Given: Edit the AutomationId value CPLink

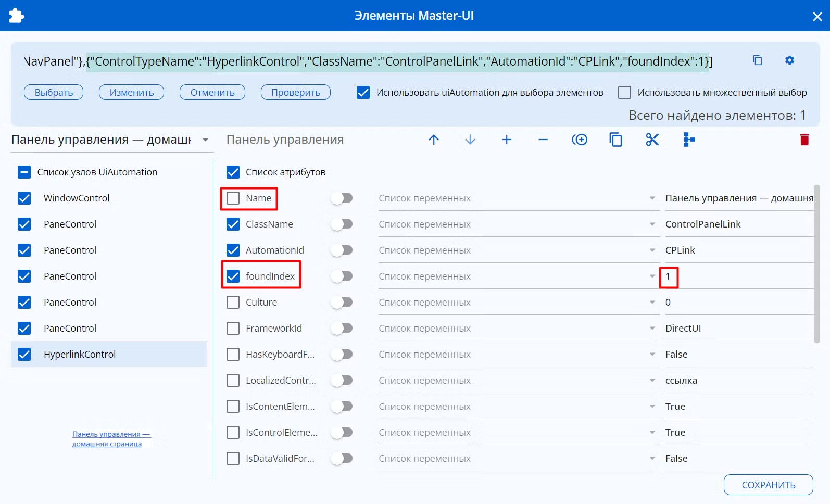Looking at the screenshot, I should [x=739, y=250].
